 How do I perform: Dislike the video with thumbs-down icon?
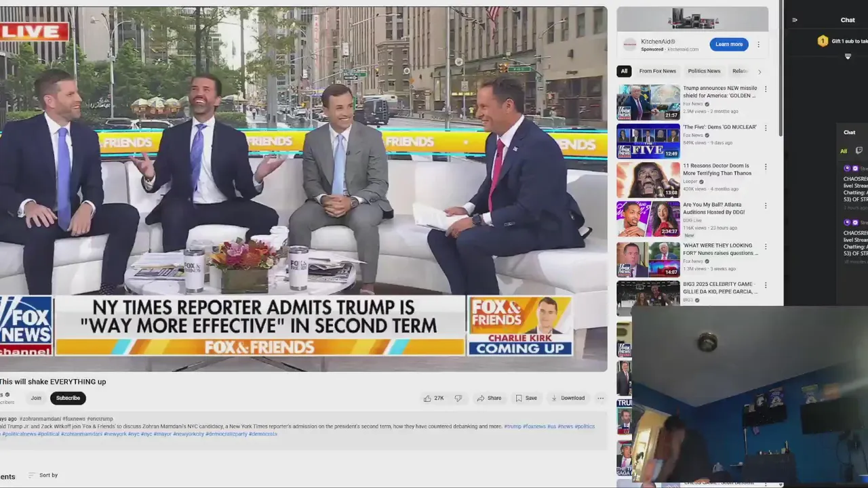coord(458,398)
